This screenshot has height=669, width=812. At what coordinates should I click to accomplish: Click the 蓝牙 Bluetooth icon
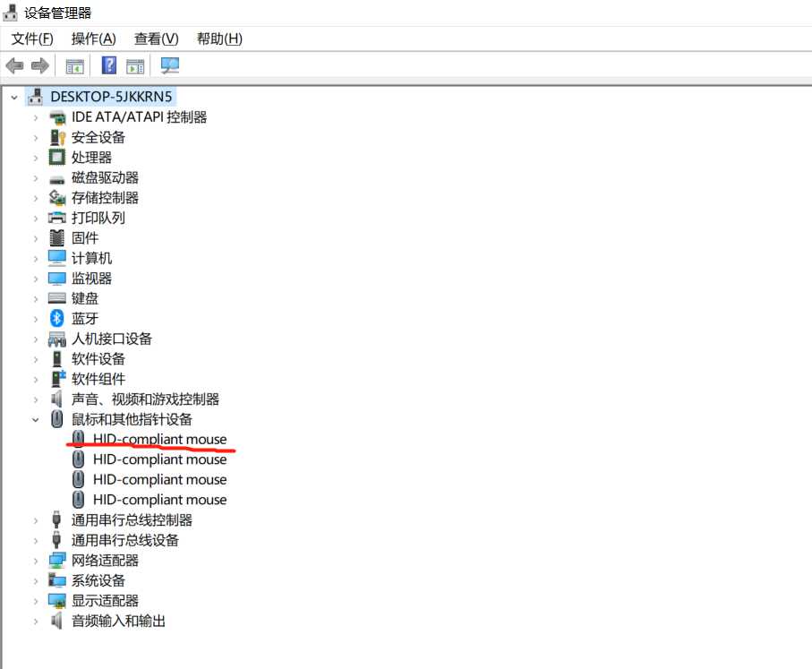pos(57,318)
